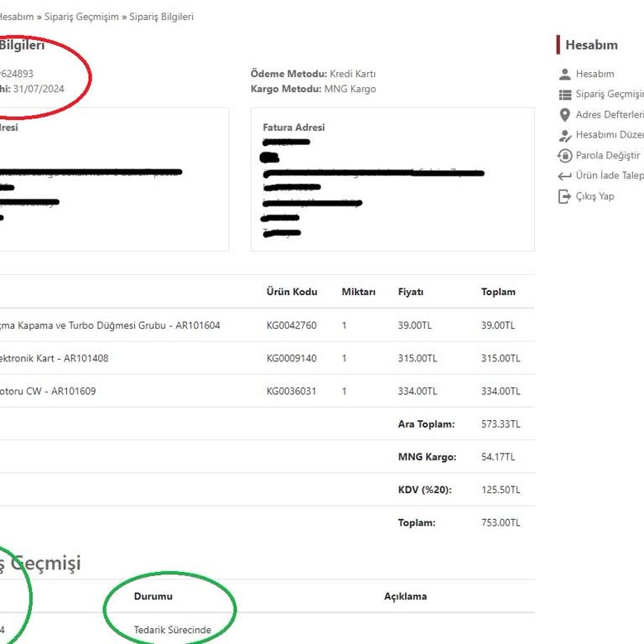Click the Ürün İade return arrow icon
644x644 pixels.
click(564, 176)
